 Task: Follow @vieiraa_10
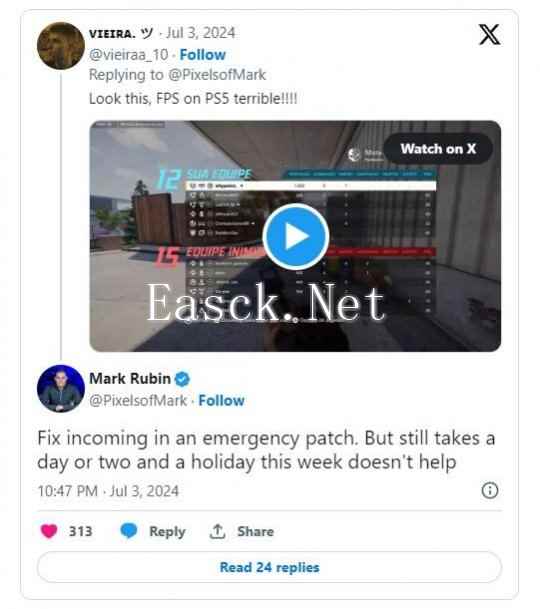point(202,55)
